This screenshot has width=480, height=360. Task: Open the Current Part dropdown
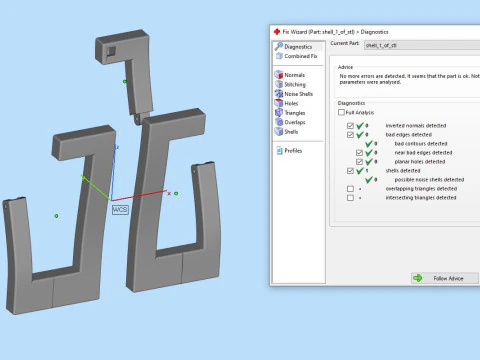tap(422, 45)
